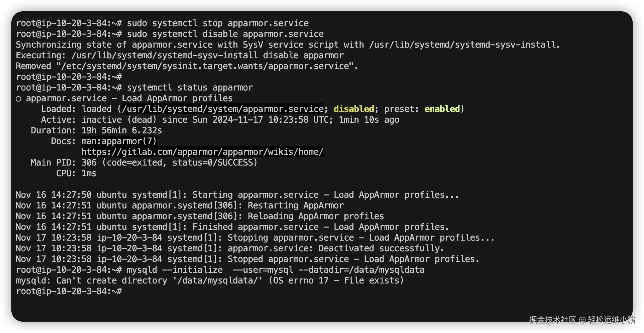
Task: Click the "Can't create directory" error message
Action: [209, 281]
